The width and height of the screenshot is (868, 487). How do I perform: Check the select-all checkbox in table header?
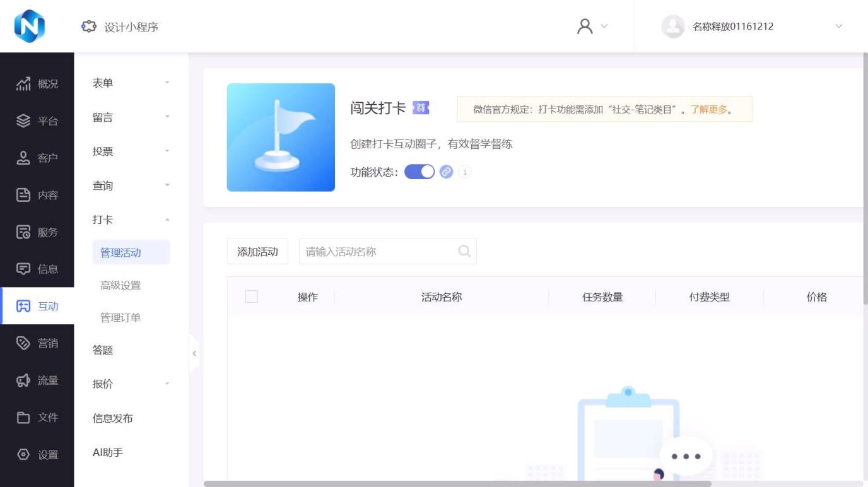click(252, 296)
